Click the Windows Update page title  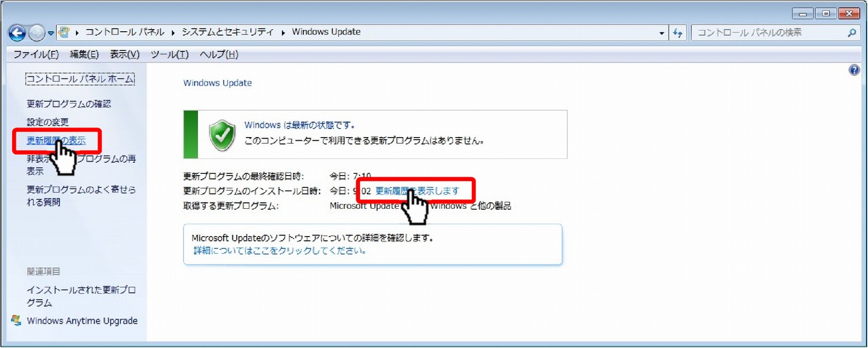(x=218, y=83)
